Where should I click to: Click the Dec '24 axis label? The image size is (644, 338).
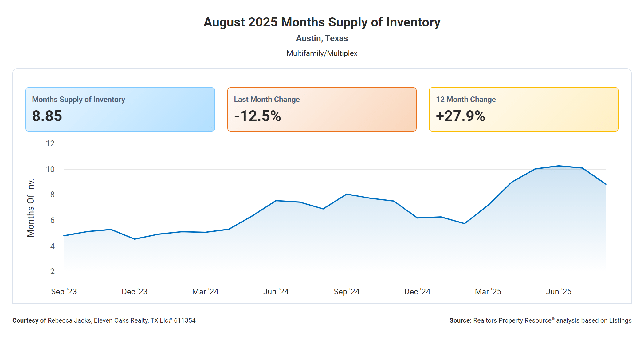(417, 291)
